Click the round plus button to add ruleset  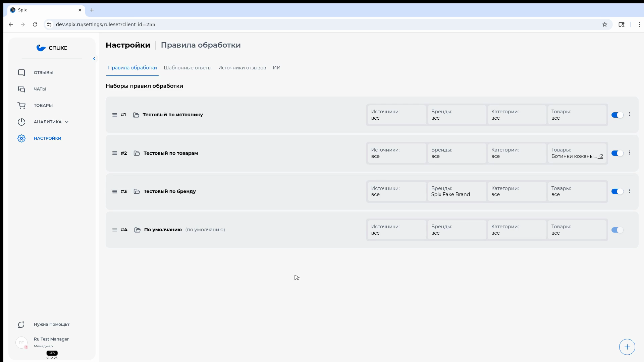pyautogui.click(x=627, y=347)
